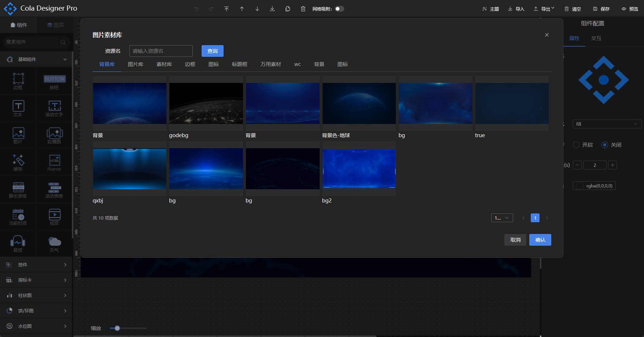Switch to the 素材库 tab
The height and width of the screenshot is (337, 644).
(x=164, y=64)
